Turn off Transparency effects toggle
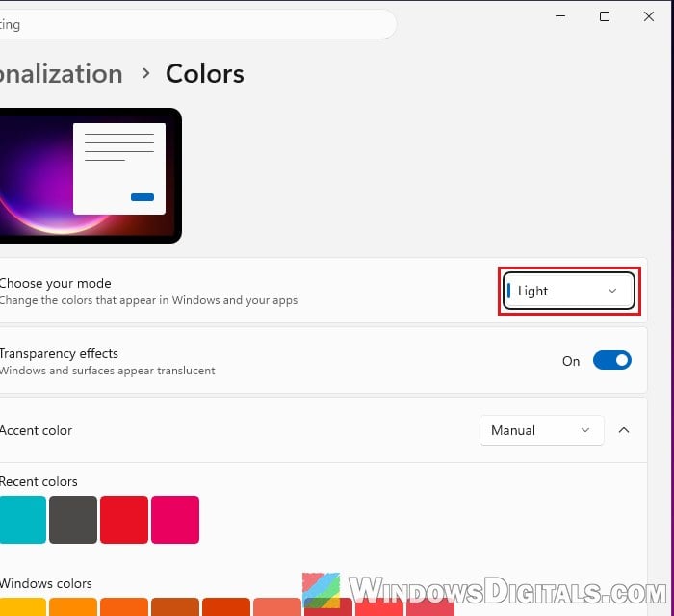 pos(612,360)
